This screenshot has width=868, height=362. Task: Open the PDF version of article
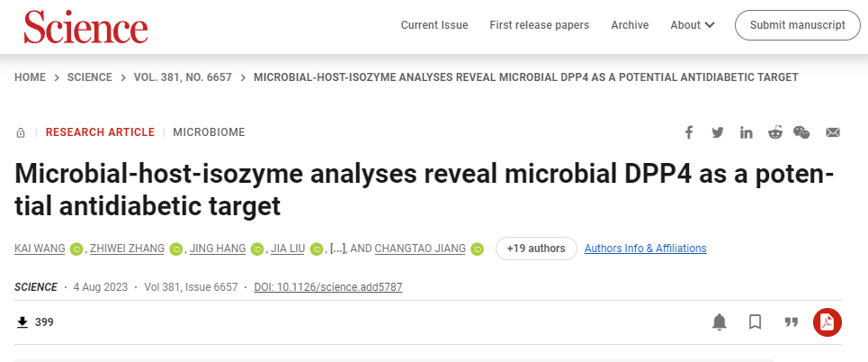[827, 321]
